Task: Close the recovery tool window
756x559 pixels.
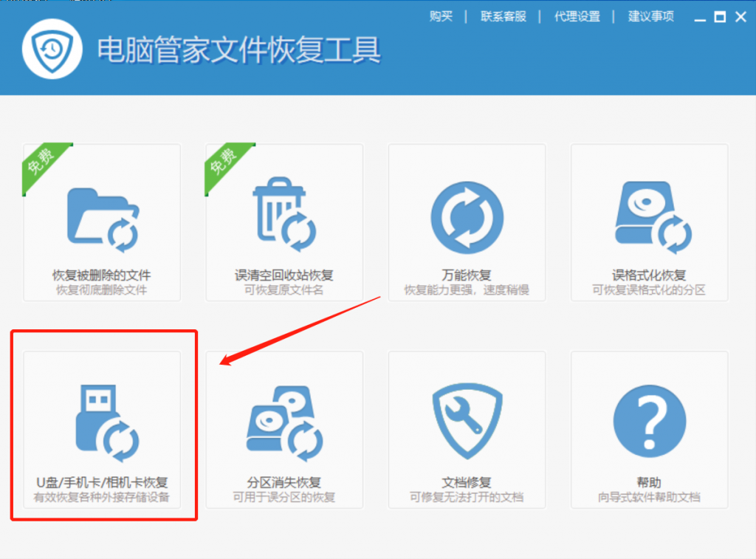Action: tap(740, 18)
